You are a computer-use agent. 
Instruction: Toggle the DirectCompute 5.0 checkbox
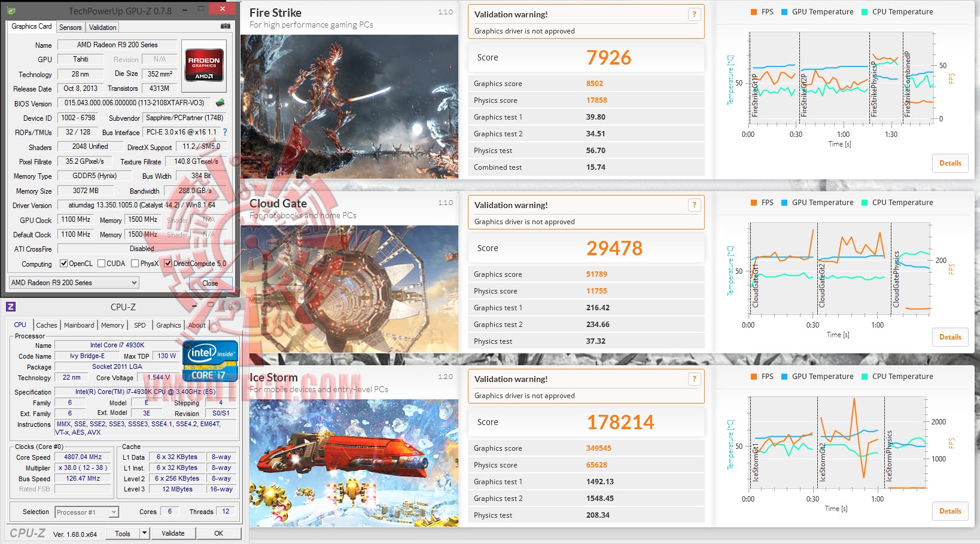pos(168,264)
